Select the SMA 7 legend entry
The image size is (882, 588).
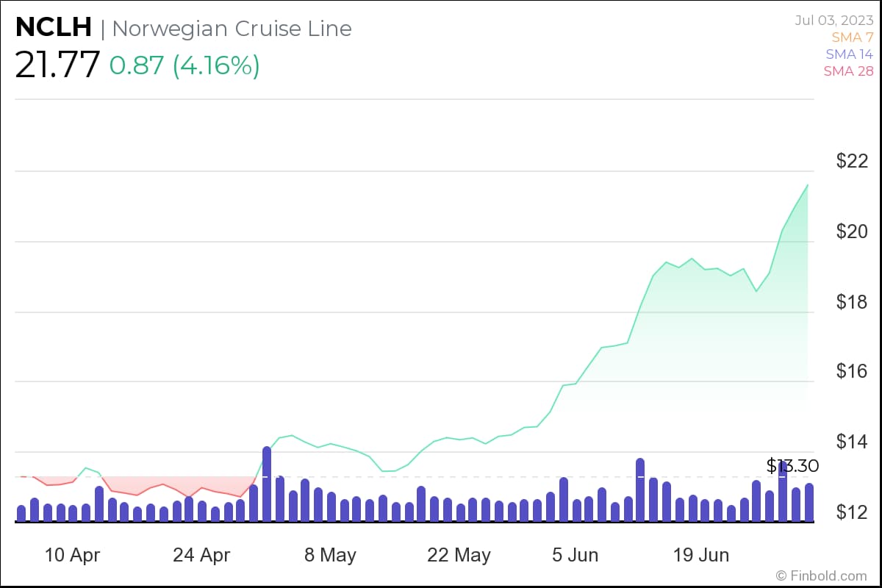(x=853, y=37)
